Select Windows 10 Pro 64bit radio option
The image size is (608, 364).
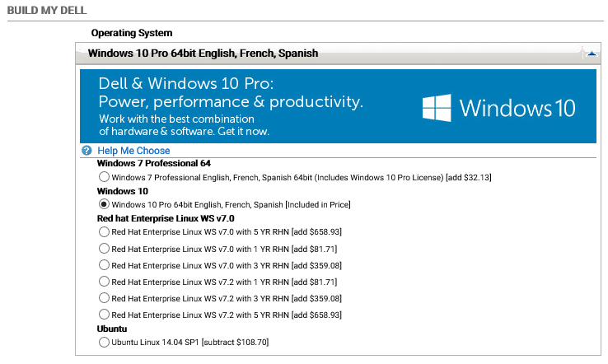(104, 204)
